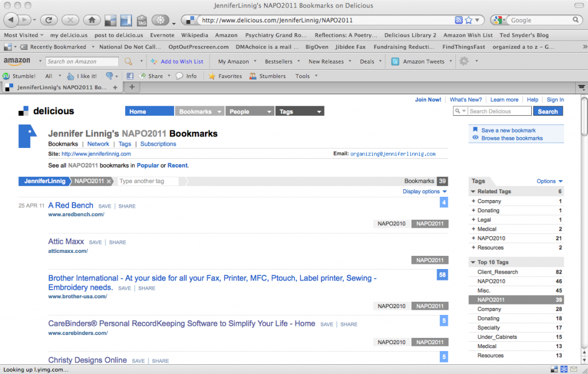Viewport: 588px width, 374px height.
Task: Click the mail envelope in the status bar
Action: click(x=574, y=369)
